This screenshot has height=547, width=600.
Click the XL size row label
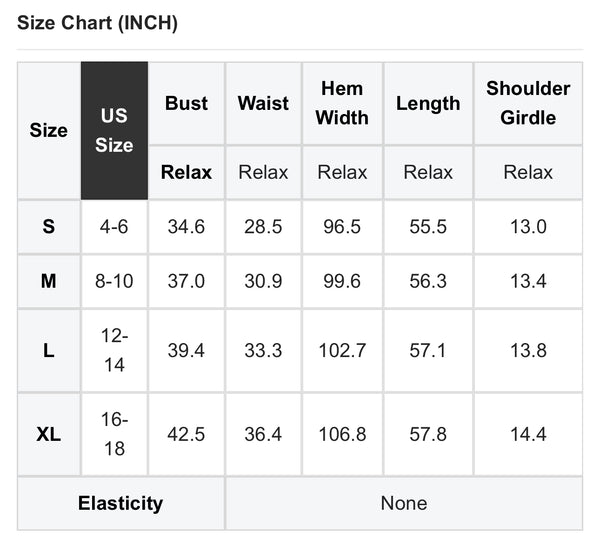49,434
